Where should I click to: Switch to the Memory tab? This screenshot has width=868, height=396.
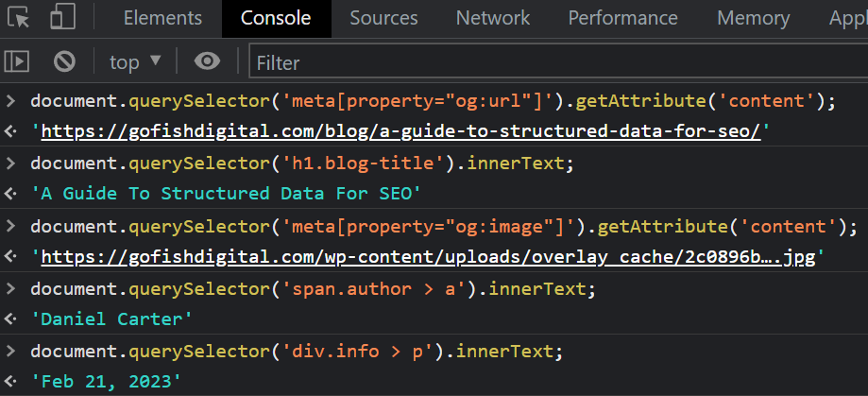coord(753,18)
